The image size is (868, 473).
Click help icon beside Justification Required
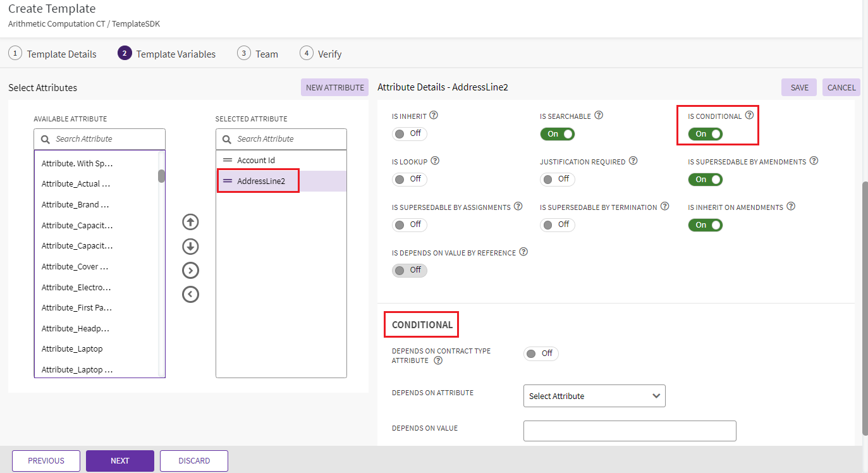(x=633, y=161)
